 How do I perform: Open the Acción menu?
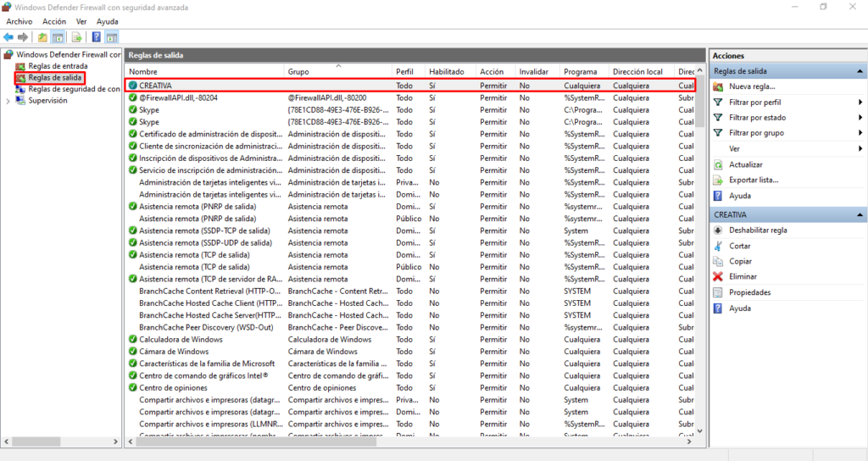[54, 21]
